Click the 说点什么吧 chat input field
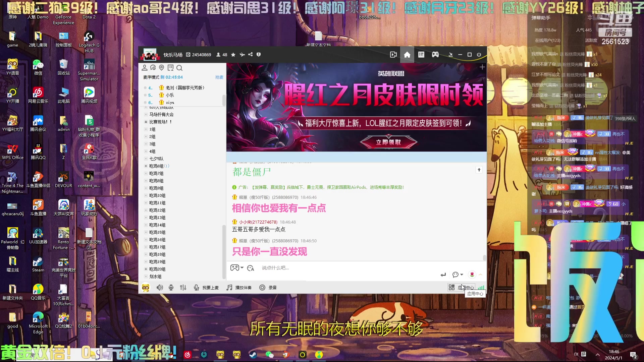This screenshot has width=644, height=362. point(319,268)
